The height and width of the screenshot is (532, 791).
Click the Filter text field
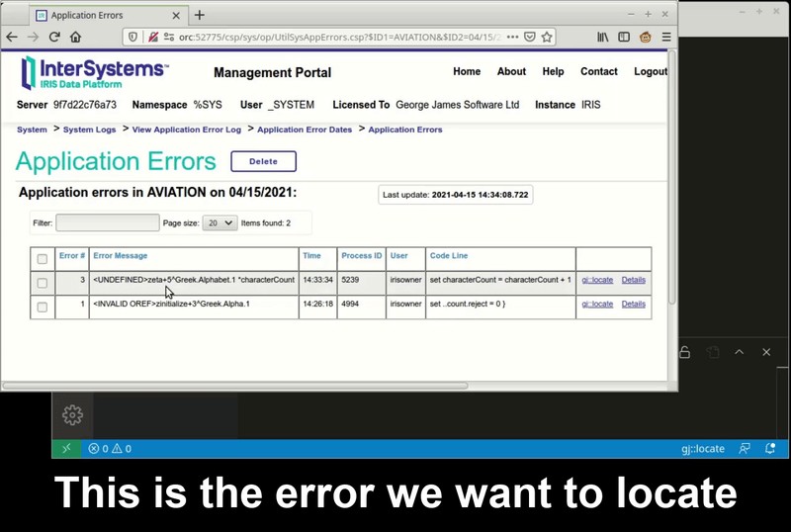point(107,223)
